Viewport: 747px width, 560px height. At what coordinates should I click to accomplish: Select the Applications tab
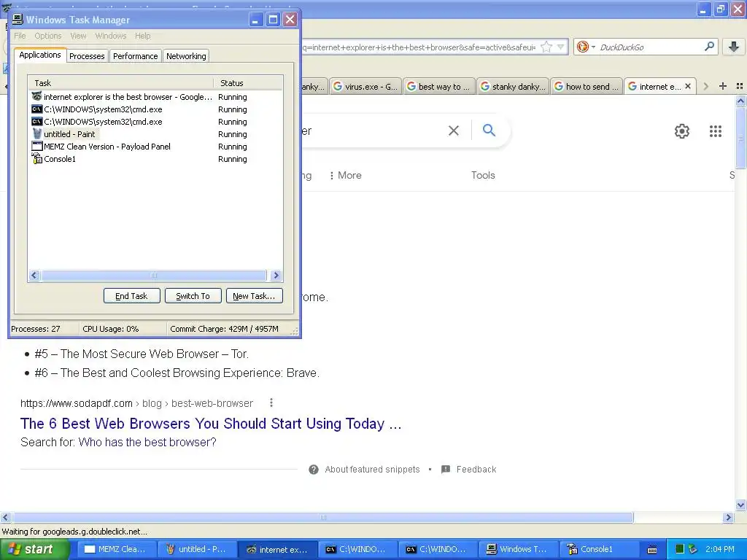(40, 55)
